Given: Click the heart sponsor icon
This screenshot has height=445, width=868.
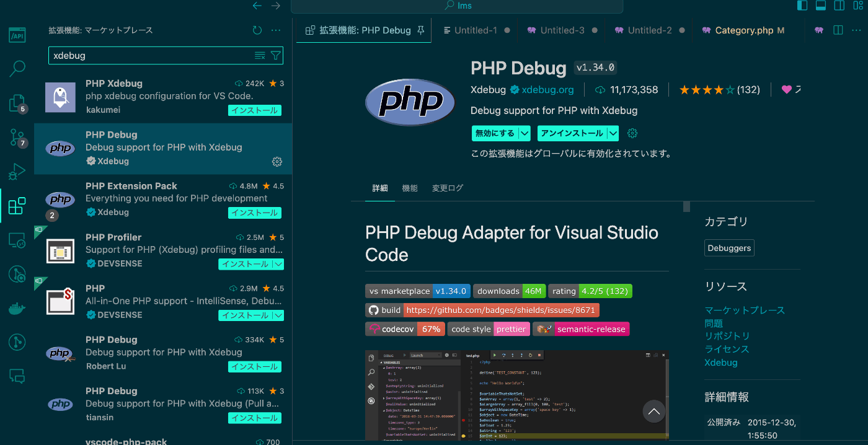Looking at the screenshot, I should tap(786, 89).
